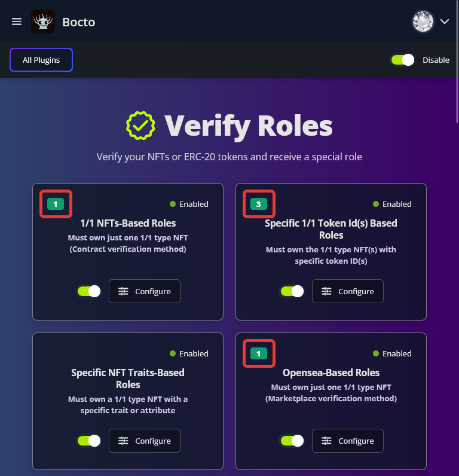The image size is (459, 476).
Task: Toggle the Verify Roles plugin Disable switch
Action: point(402,60)
